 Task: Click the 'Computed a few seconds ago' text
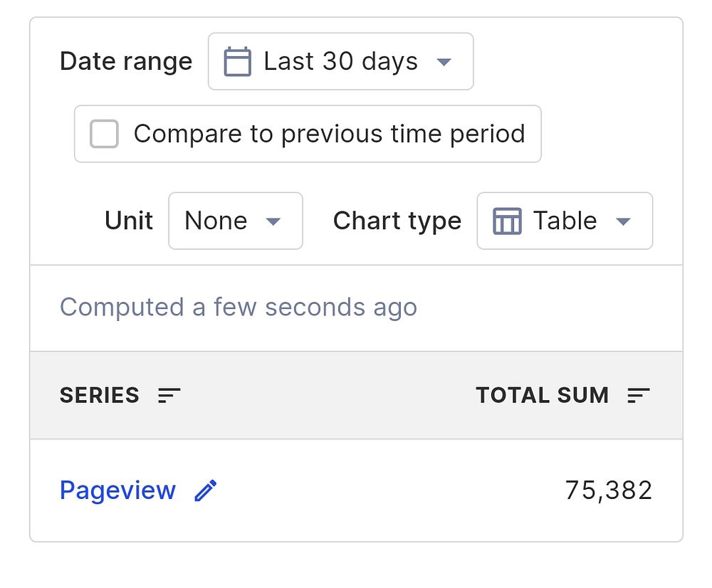click(239, 308)
